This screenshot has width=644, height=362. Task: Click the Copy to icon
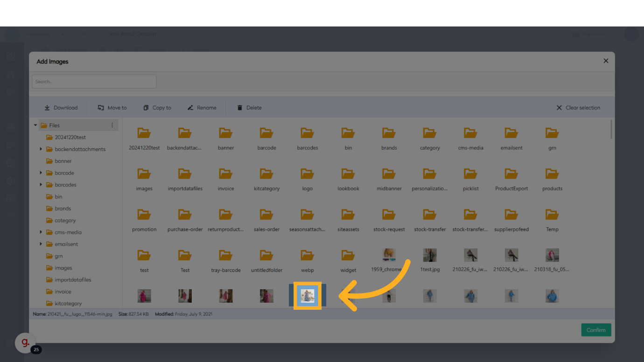[x=146, y=108]
